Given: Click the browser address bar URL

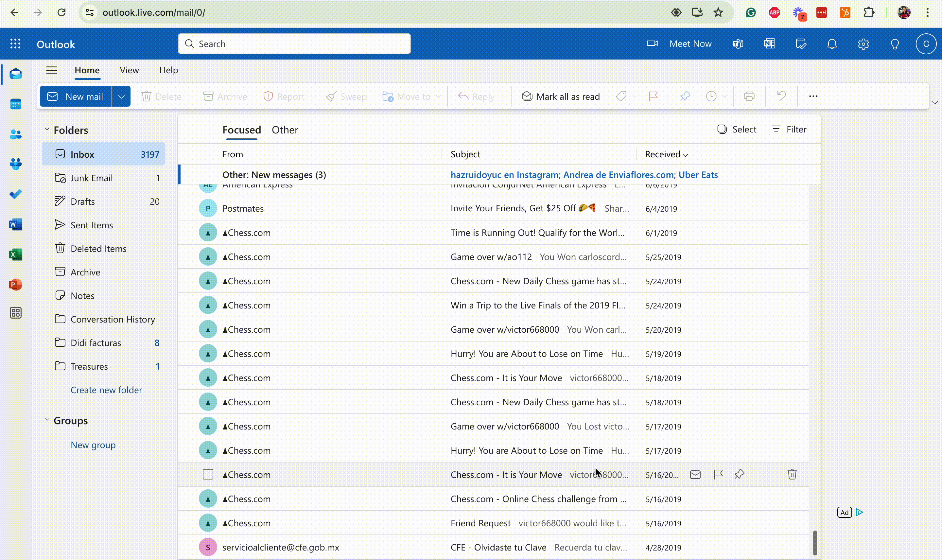Looking at the screenshot, I should 154,12.
